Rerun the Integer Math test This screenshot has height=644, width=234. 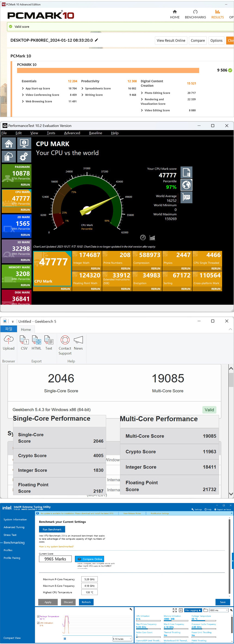96,268
